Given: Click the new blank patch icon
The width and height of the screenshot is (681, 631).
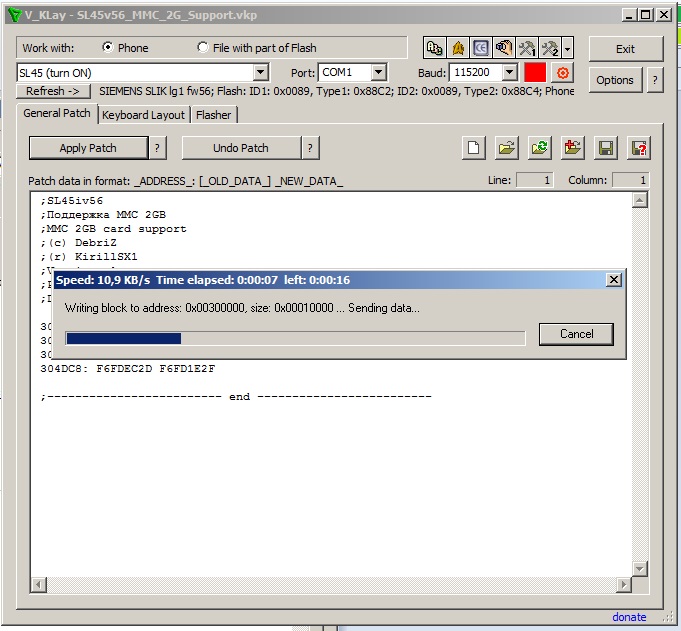Looking at the screenshot, I should (x=474, y=148).
